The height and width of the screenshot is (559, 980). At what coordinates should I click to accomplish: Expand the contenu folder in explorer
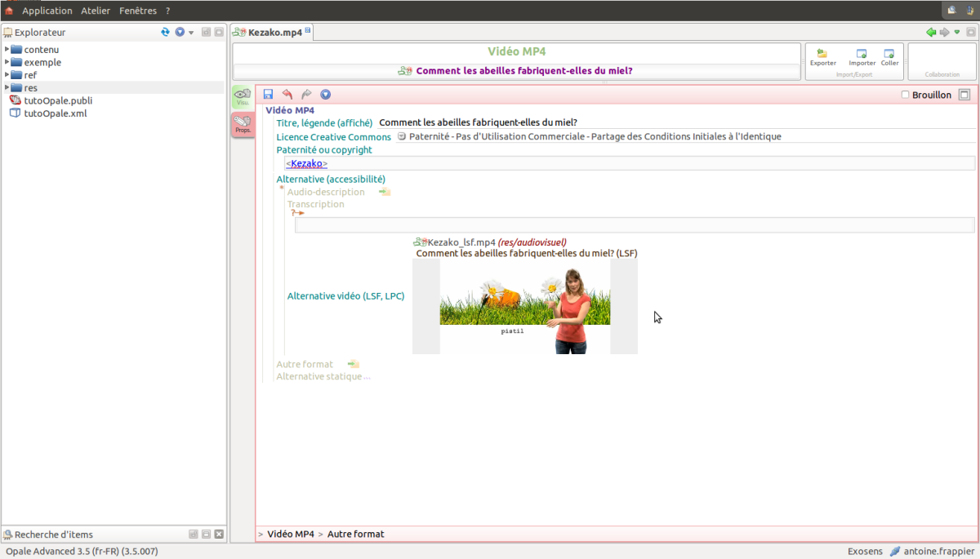click(7, 49)
